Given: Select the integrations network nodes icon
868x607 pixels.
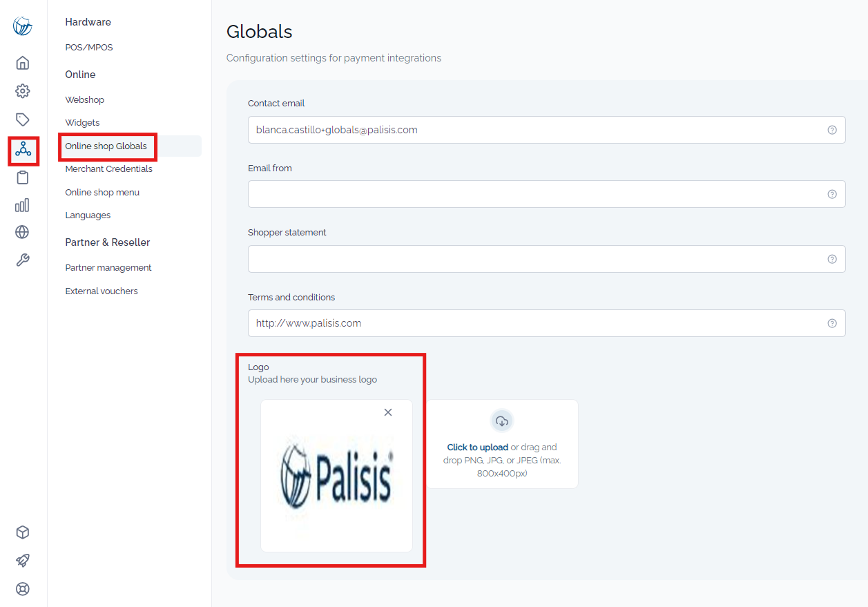Looking at the screenshot, I should [x=23, y=148].
